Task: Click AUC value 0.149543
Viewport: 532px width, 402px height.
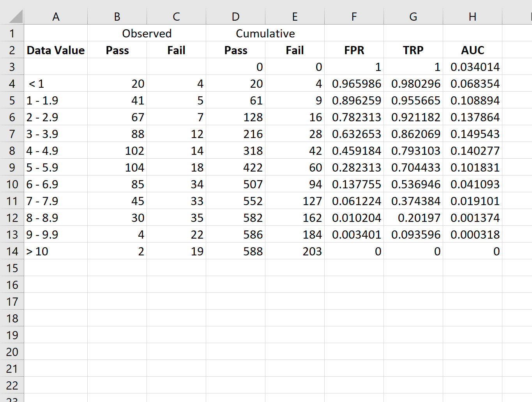Action: point(472,134)
